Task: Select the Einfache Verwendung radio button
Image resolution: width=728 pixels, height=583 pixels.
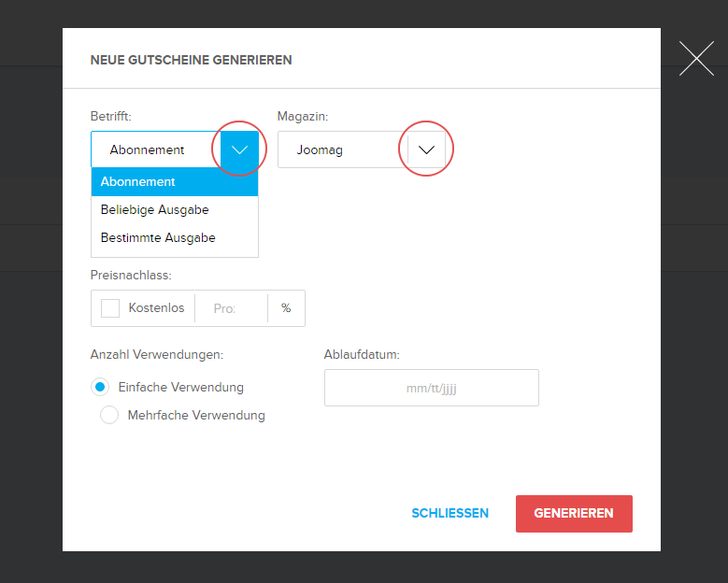Action: point(100,387)
